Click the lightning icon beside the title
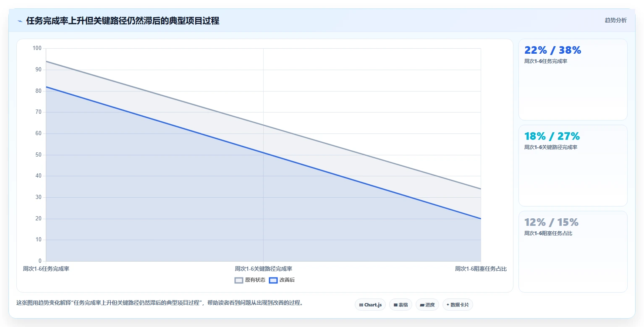Screen dimensions: 644x327 (20, 21)
